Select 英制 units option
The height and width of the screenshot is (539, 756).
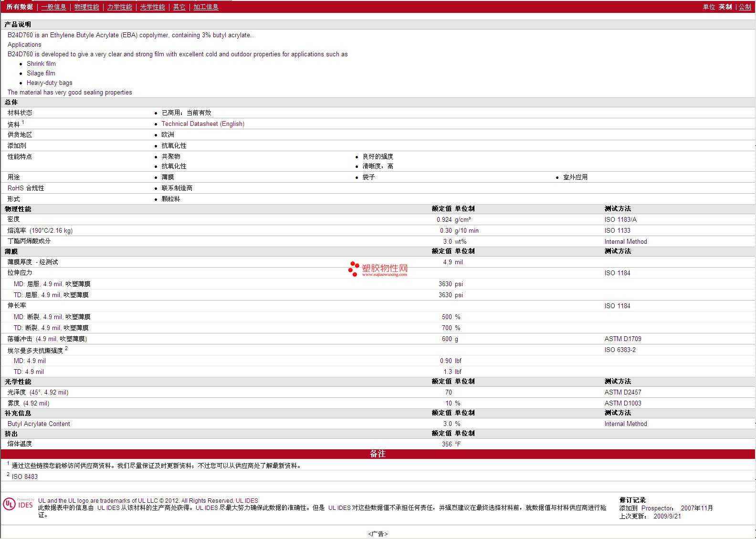point(725,7)
